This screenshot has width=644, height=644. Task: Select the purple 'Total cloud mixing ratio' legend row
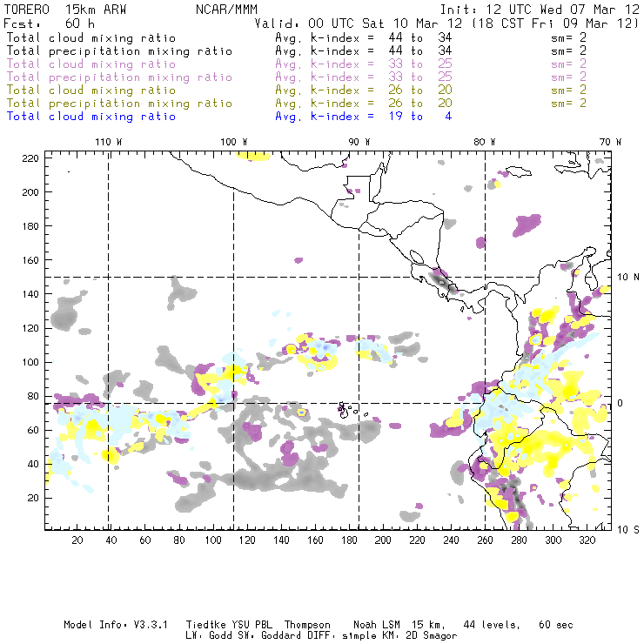click(296, 64)
